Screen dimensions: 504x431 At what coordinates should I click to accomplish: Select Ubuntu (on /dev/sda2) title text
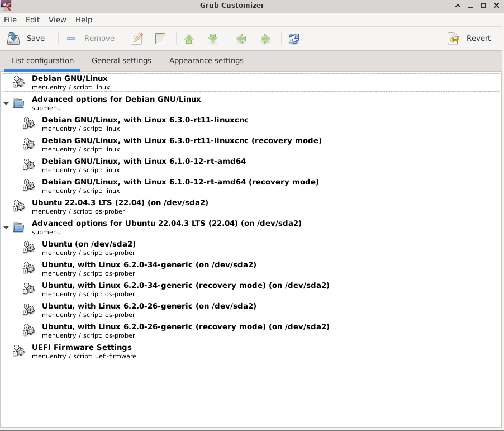tap(89, 244)
